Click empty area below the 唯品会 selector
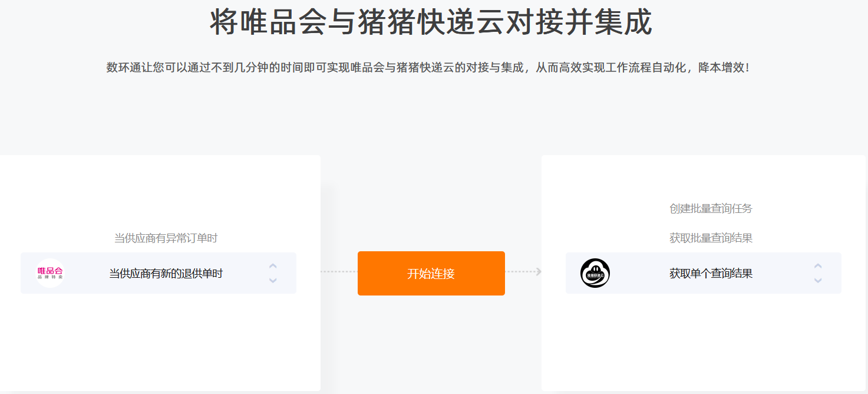Image resolution: width=868 pixels, height=394 pixels. [x=159, y=342]
